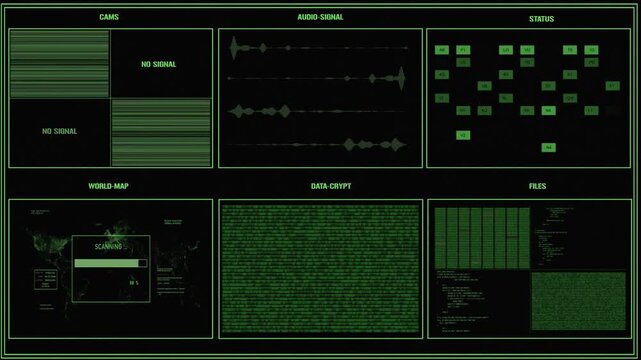Viewport: 641px width, 360px height.
Task: Click the percentage value in the scanning dialog
Action: [x=134, y=283]
